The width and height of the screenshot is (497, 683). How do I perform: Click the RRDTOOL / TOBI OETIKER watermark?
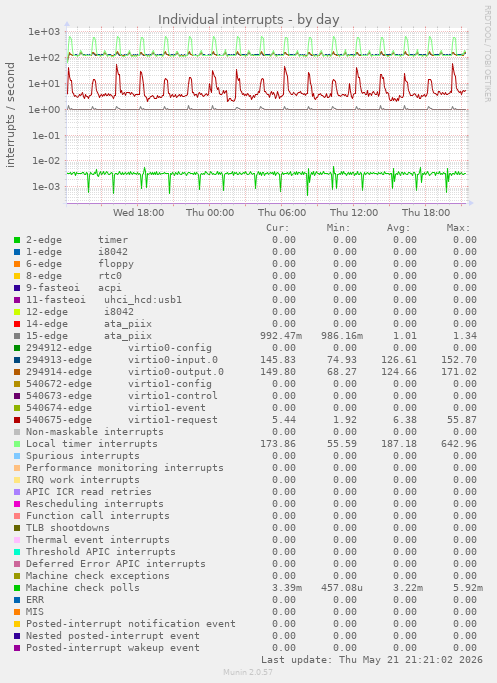point(487,54)
